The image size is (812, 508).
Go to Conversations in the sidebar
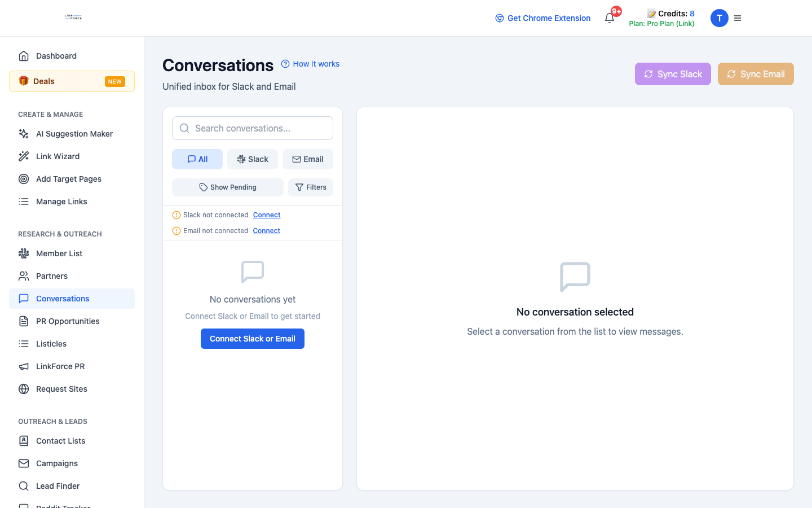click(72, 299)
